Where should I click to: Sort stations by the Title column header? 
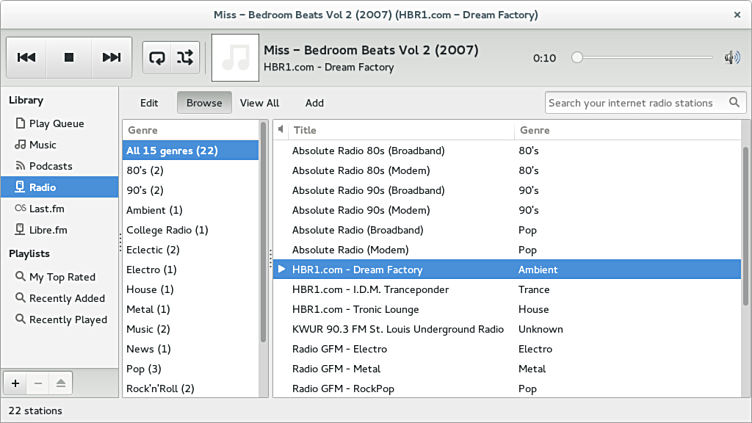pos(400,130)
